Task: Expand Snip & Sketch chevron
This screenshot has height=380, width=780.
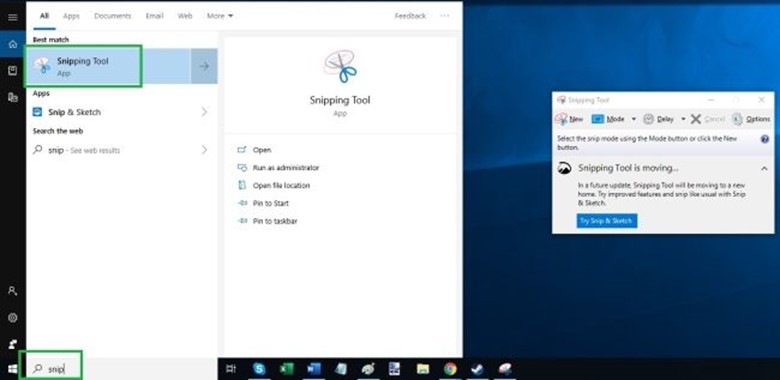Action: click(x=204, y=112)
